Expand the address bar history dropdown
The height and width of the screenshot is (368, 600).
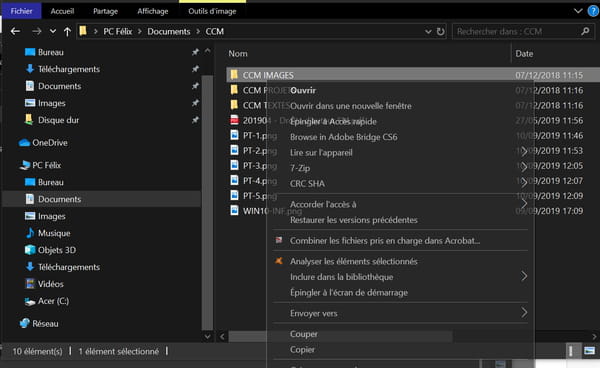[x=428, y=31]
